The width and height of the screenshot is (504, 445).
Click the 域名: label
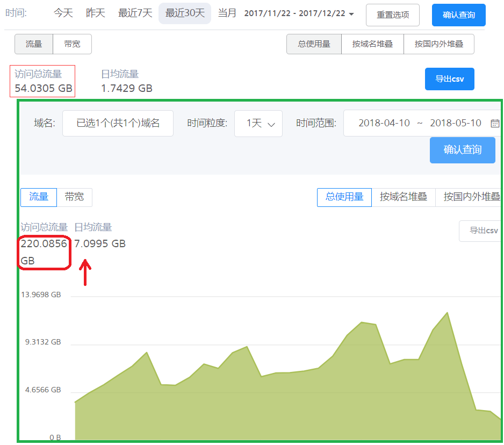click(45, 123)
